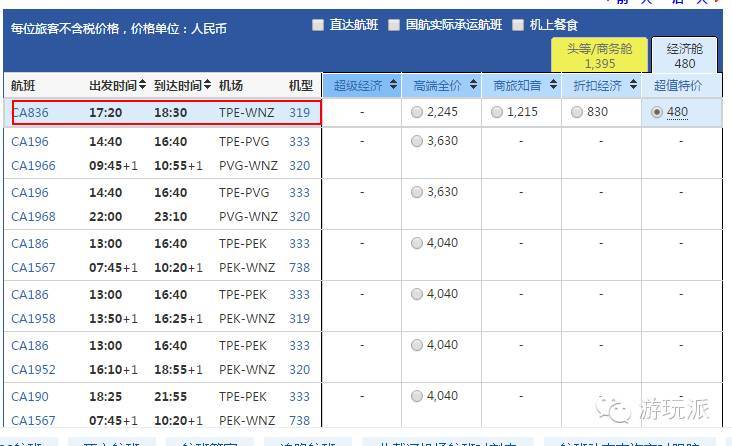Click arrival time 16:25+1 of CA1958
The width and height of the screenshot is (732, 446).
pyautogui.click(x=178, y=319)
